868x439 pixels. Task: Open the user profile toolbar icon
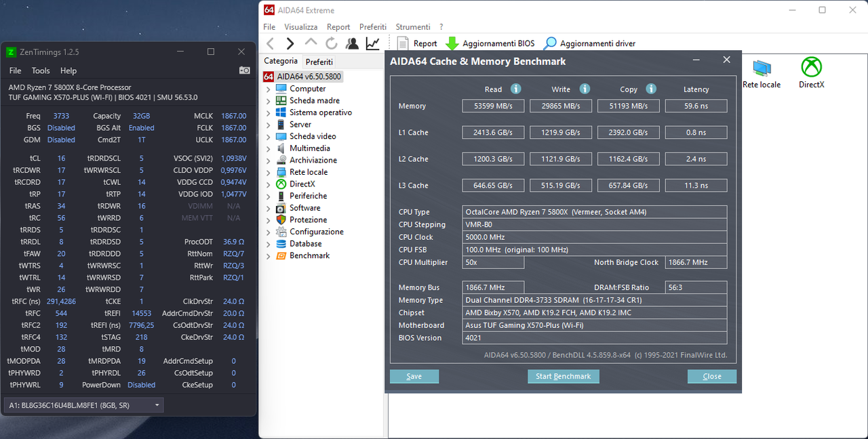352,43
